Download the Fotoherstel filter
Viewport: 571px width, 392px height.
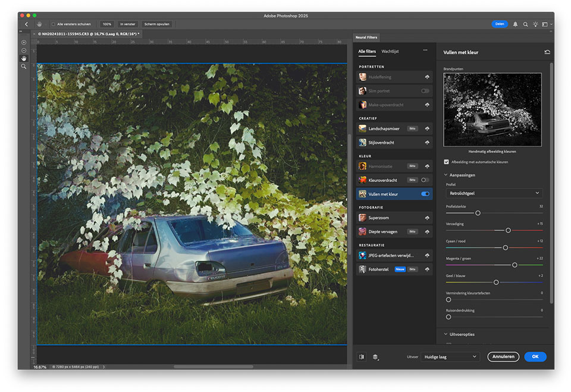coord(427,269)
